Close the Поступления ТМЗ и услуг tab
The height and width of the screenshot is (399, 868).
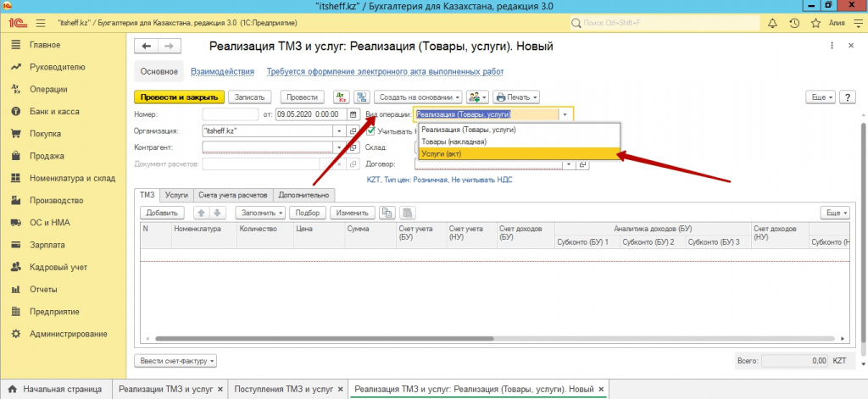click(x=341, y=389)
